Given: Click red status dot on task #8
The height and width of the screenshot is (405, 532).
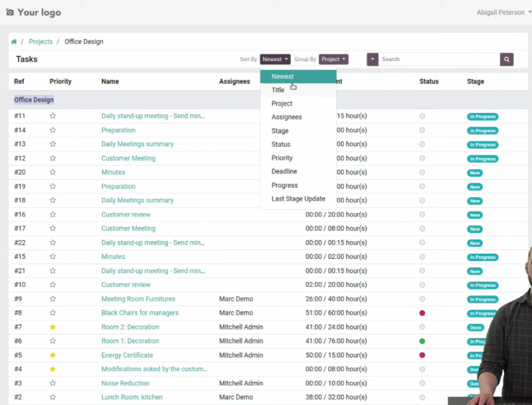Looking at the screenshot, I should (x=422, y=313).
